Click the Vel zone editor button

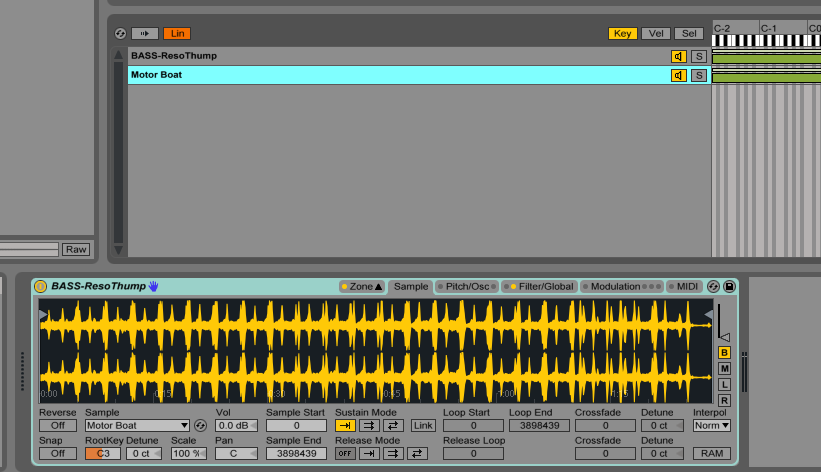tap(655, 33)
